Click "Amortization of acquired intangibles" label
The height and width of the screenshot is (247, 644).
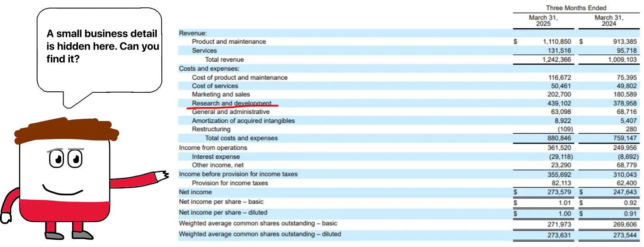pos(243,121)
